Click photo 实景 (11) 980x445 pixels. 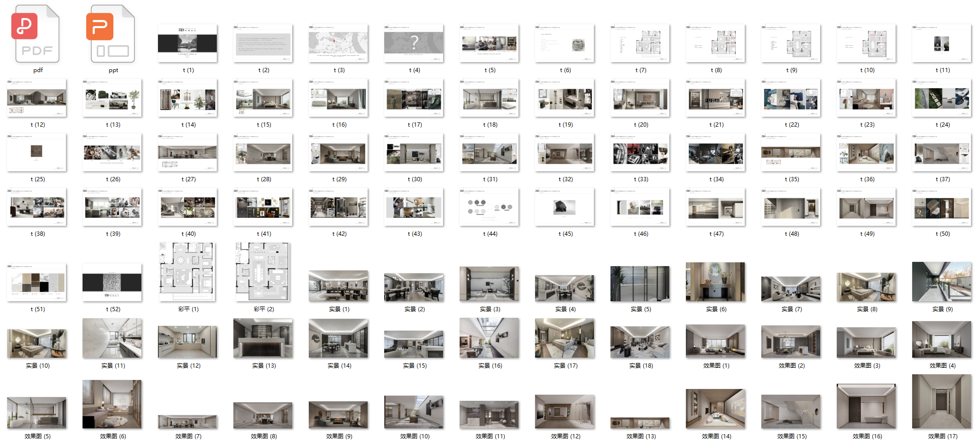tap(112, 338)
